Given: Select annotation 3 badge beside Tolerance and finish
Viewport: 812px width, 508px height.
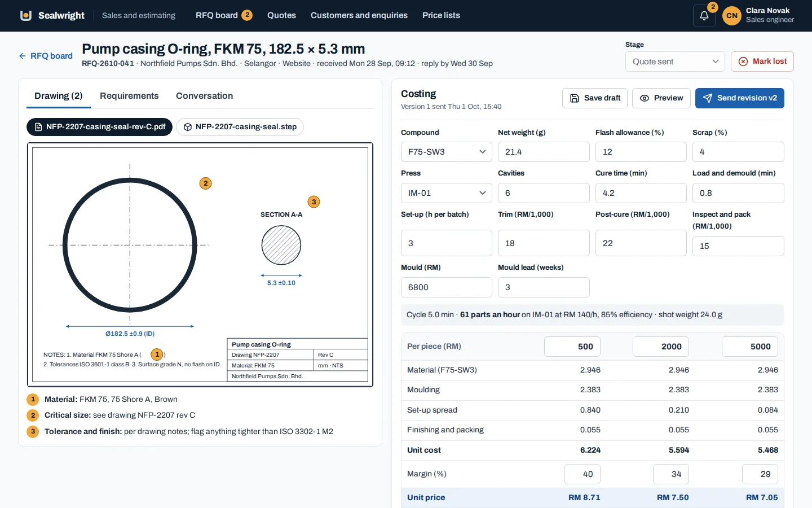Looking at the screenshot, I should click(33, 432).
